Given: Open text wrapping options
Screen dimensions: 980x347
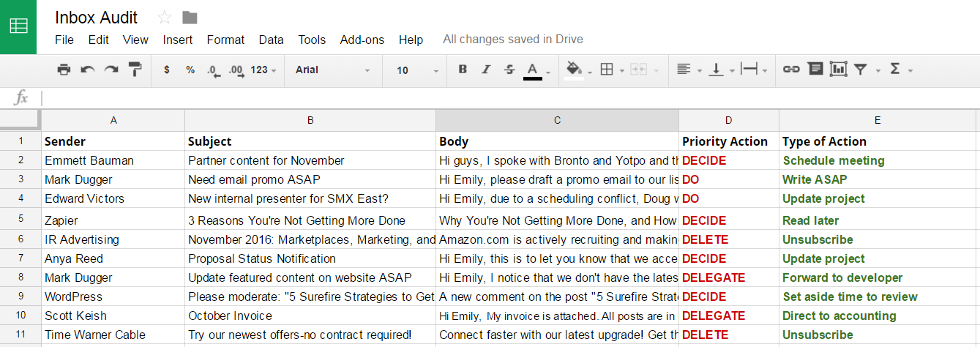Looking at the screenshot, I should tap(749, 70).
